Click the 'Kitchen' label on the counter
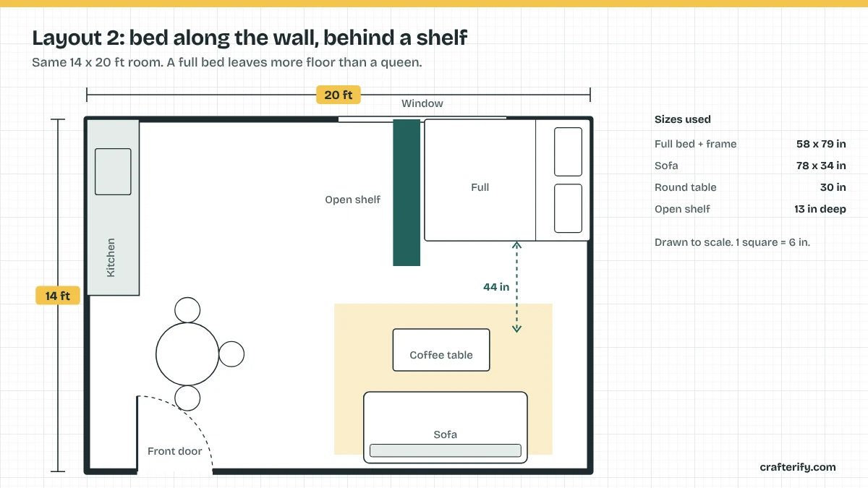Viewport: 868px width, 488px height. coord(111,257)
